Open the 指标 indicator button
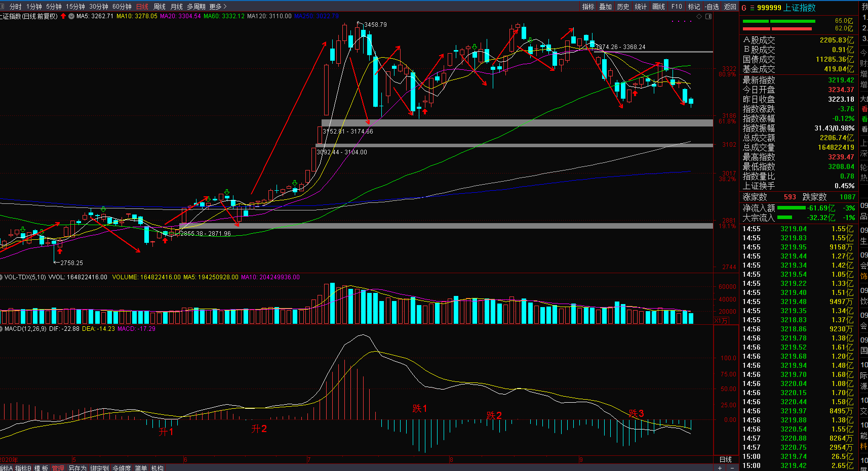 coord(588,7)
